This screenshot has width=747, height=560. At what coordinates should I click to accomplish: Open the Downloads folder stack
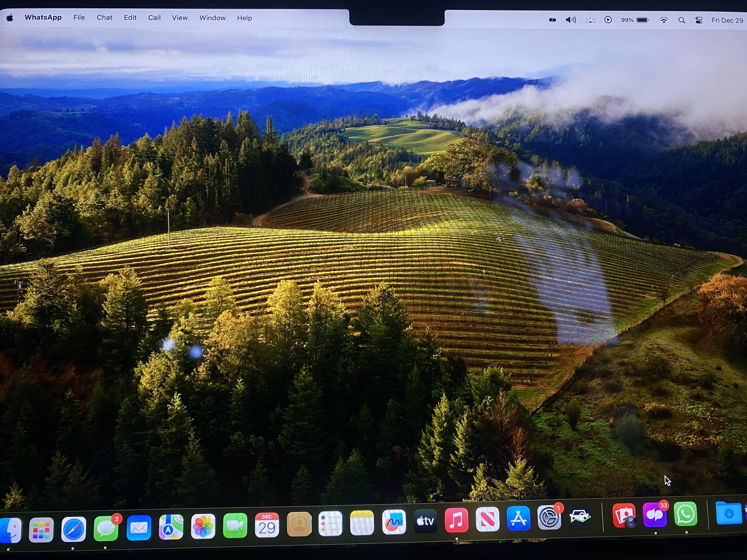[729, 513]
